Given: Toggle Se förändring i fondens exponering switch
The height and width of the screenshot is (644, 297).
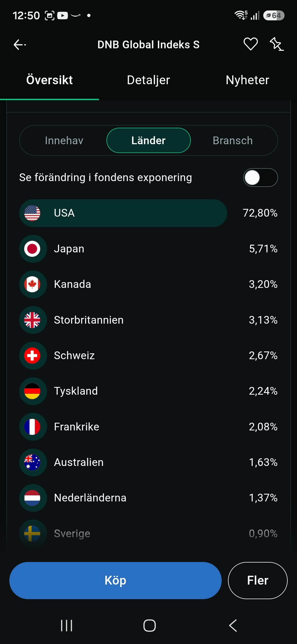Looking at the screenshot, I should [x=260, y=178].
